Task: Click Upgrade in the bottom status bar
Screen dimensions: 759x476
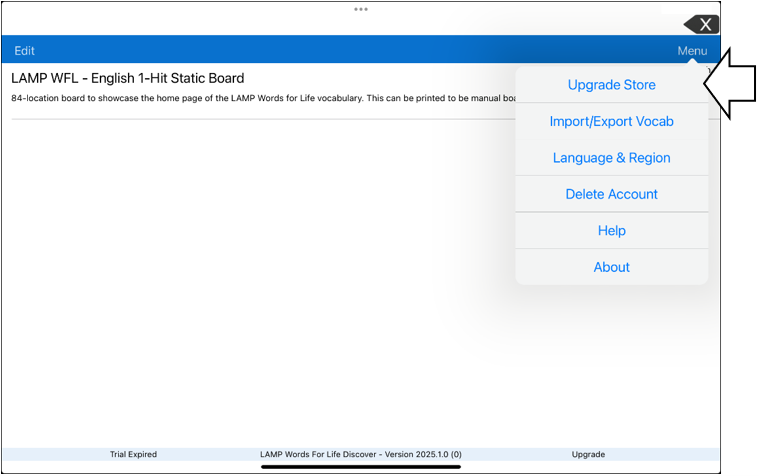Action: [x=588, y=454]
